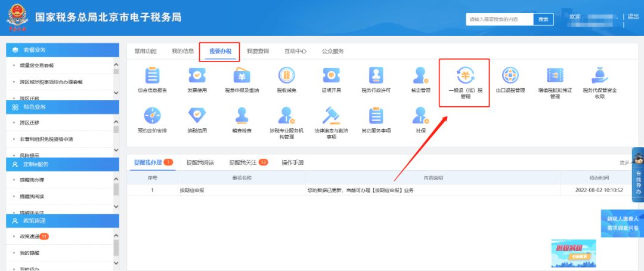Click the 更多 link at the right
The width and height of the screenshot is (644, 271).
(x=626, y=162)
